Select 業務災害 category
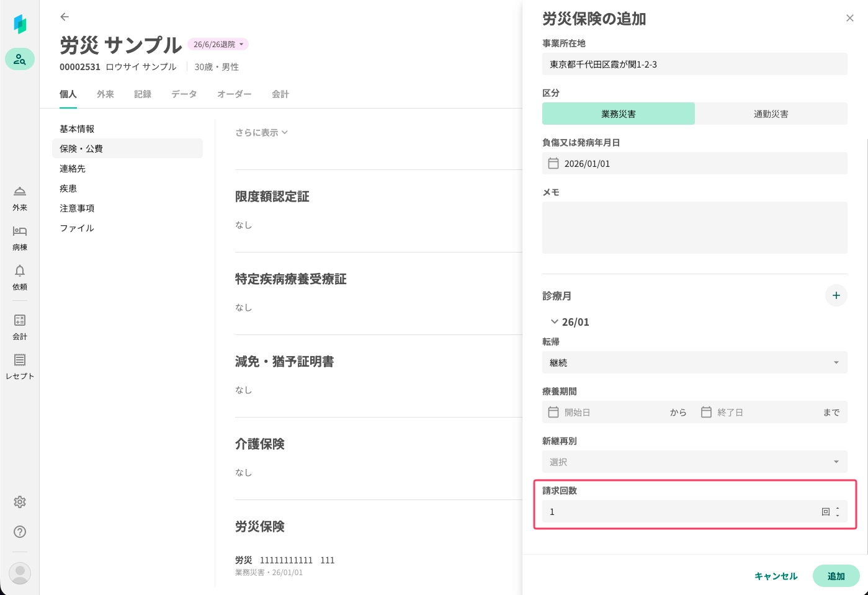 click(619, 114)
